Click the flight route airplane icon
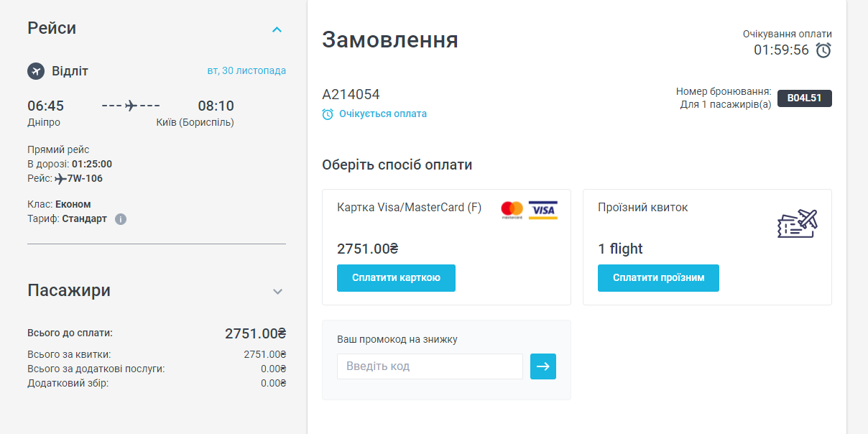The image size is (868, 434). pos(131,106)
